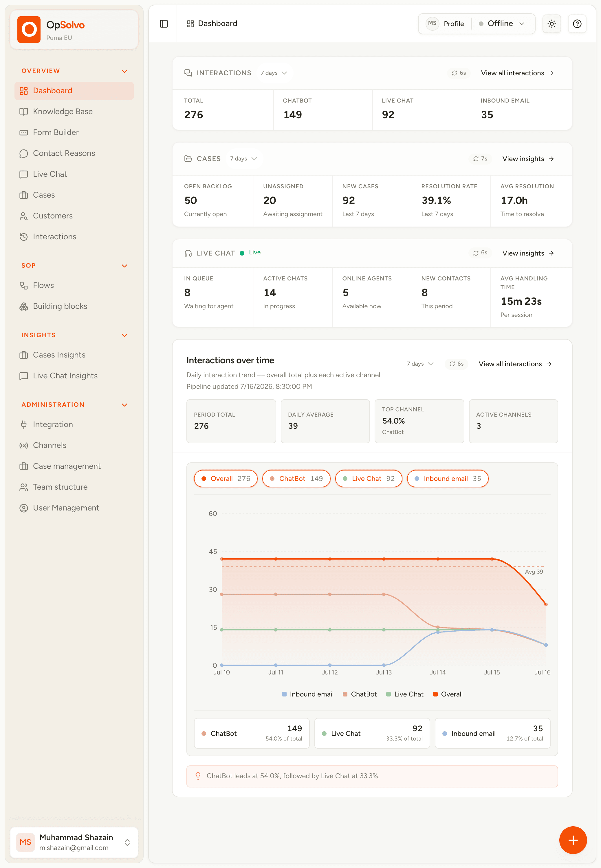Collapse the ADMINISTRATION section chevron
The image size is (601, 868).
pos(125,405)
